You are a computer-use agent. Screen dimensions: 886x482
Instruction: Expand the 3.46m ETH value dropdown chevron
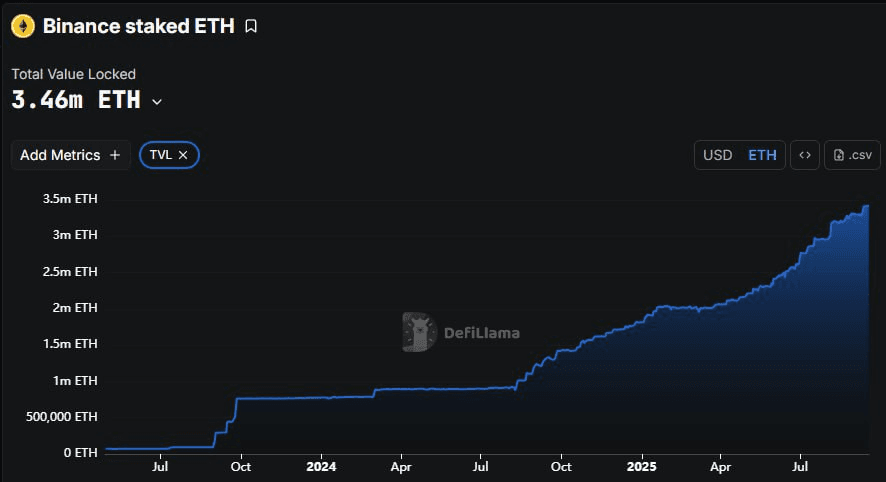(157, 102)
